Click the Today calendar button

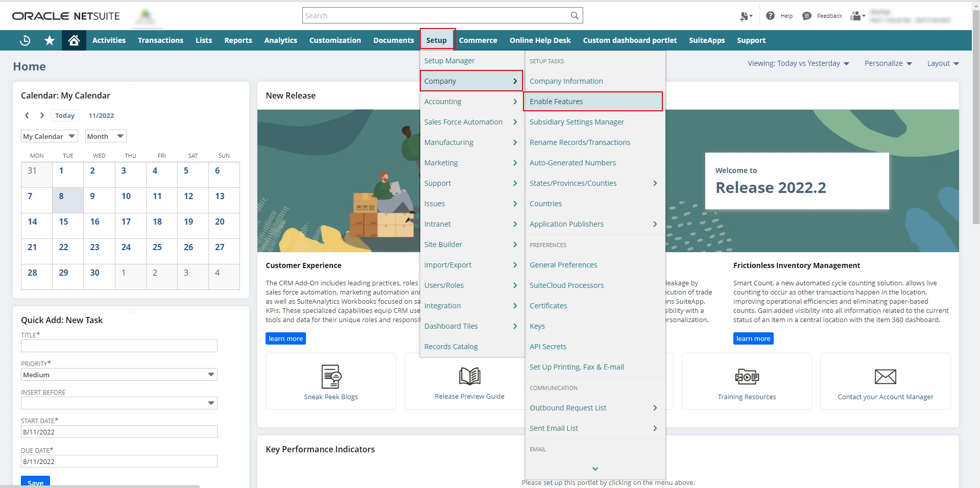65,115
